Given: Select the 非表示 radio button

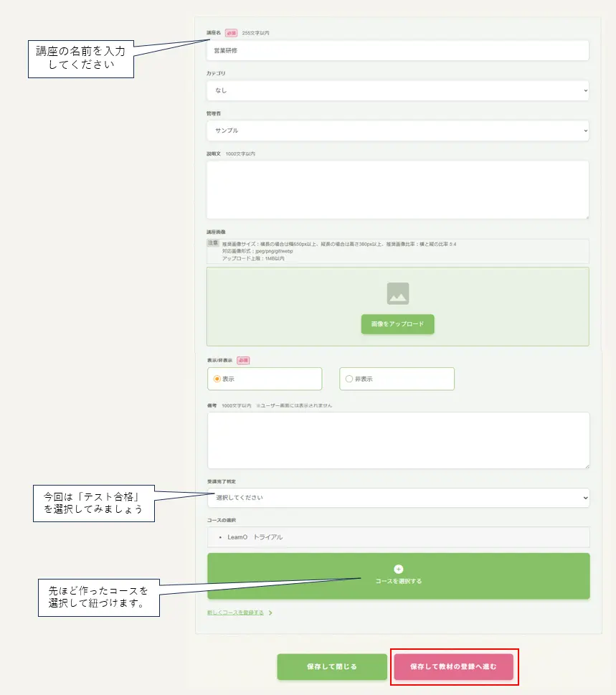Looking at the screenshot, I should pyautogui.click(x=349, y=379).
